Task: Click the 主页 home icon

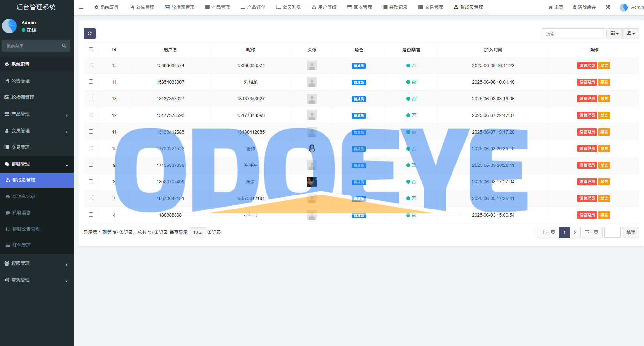Action: [x=551, y=7]
